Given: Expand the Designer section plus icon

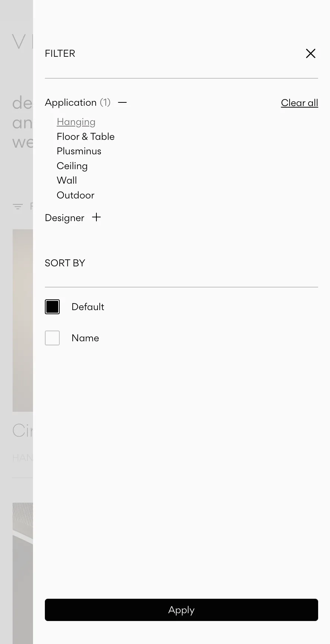Looking at the screenshot, I should [x=96, y=217].
